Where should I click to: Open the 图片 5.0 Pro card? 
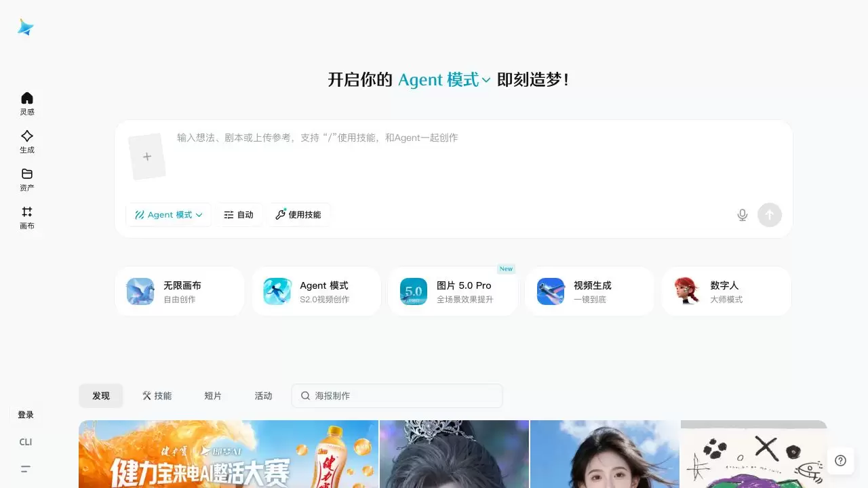[x=453, y=291]
